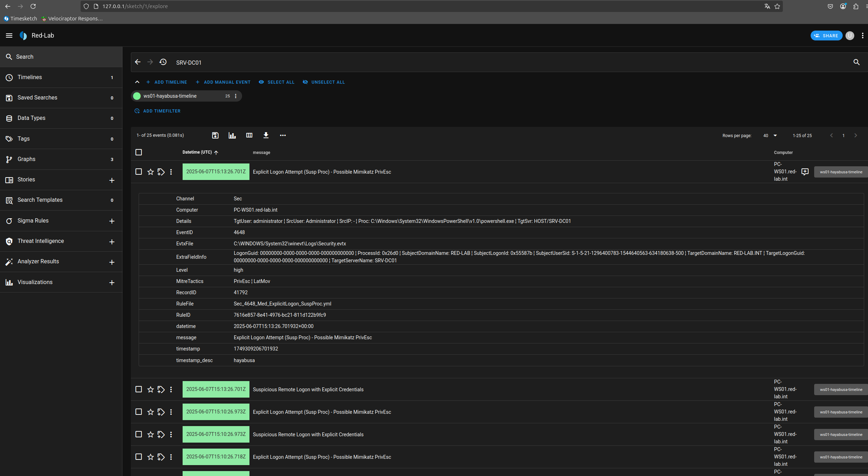Open Timelines sidebar item
Screen dimensions: 868x476
click(61, 77)
